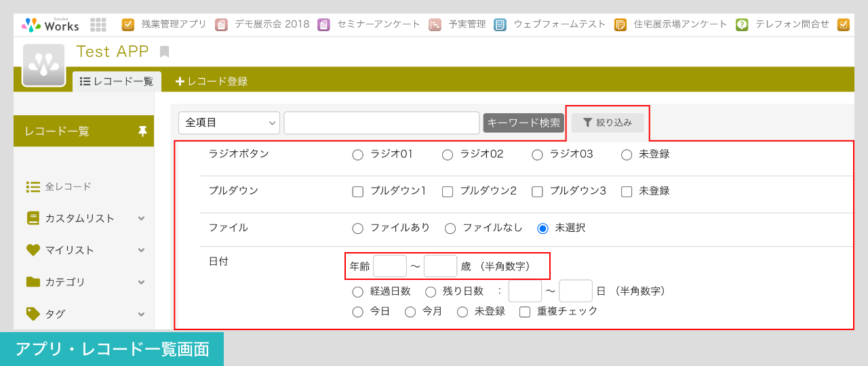868x366 pixels.
Task: Open 予実管理 link text
Action: (x=467, y=24)
